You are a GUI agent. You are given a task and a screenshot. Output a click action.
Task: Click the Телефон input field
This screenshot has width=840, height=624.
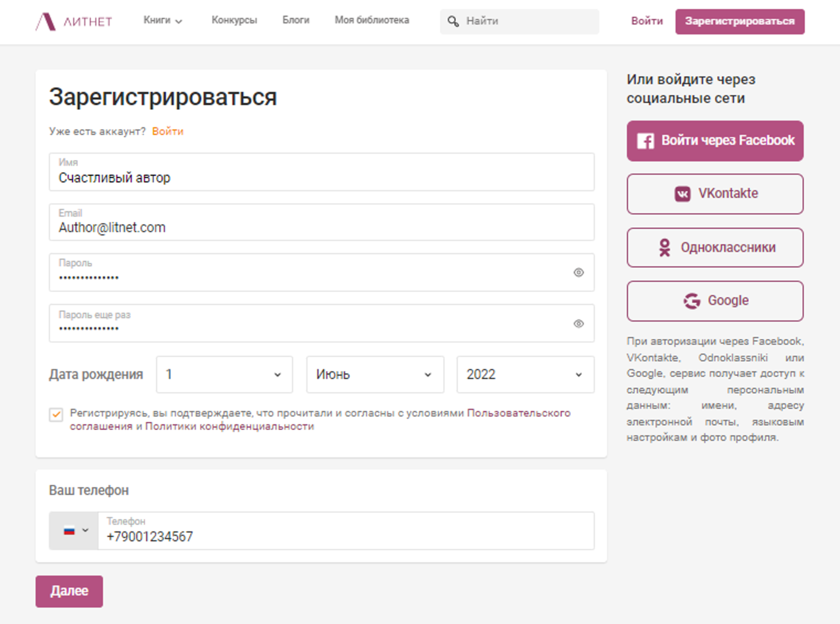tap(346, 531)
